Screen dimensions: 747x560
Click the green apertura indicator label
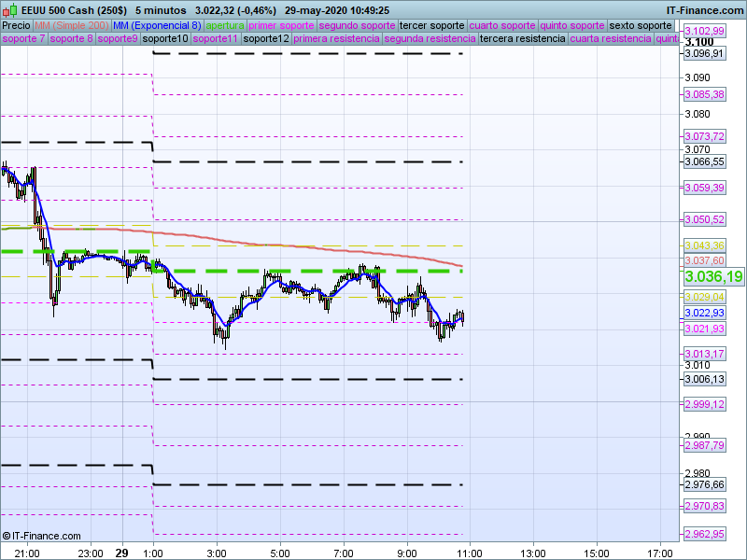[x=225, y=25]
